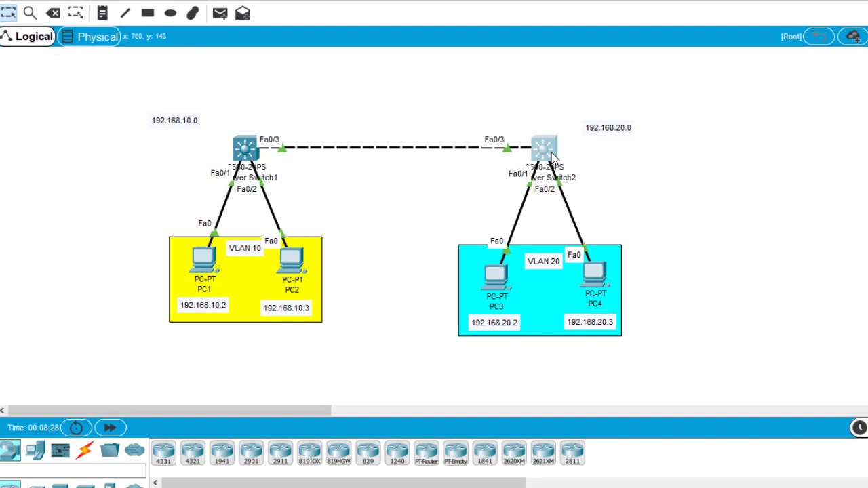Select Multilayer Switch2 on the canvas
Viewport: 868px width, 488px height.
click(544, 148)
